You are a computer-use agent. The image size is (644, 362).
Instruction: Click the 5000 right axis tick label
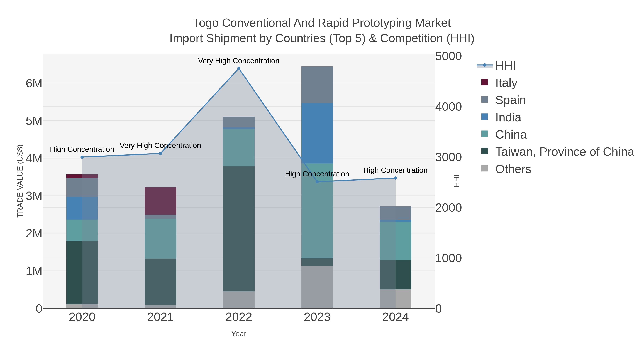click(448, 56)
